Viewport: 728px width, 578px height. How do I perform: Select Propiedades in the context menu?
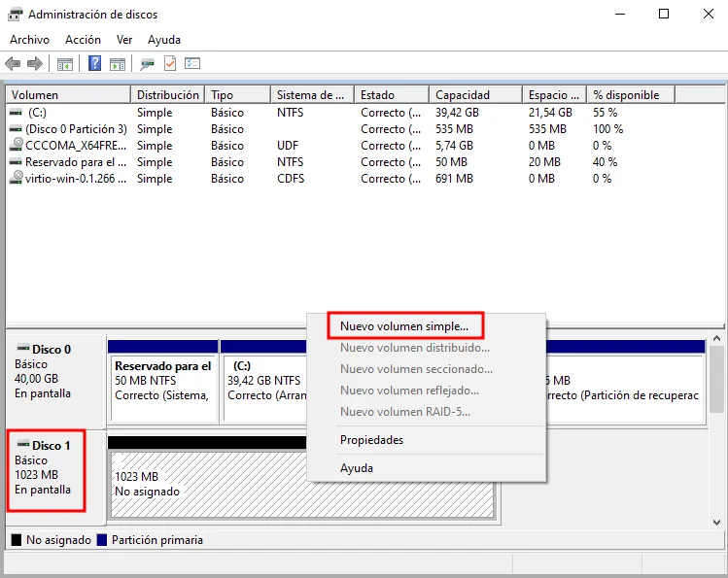click(x=371, y=440)
